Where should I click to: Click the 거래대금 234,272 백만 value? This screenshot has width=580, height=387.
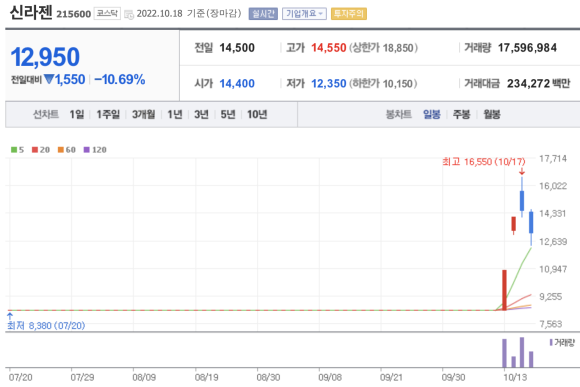[x=539, y=84]
